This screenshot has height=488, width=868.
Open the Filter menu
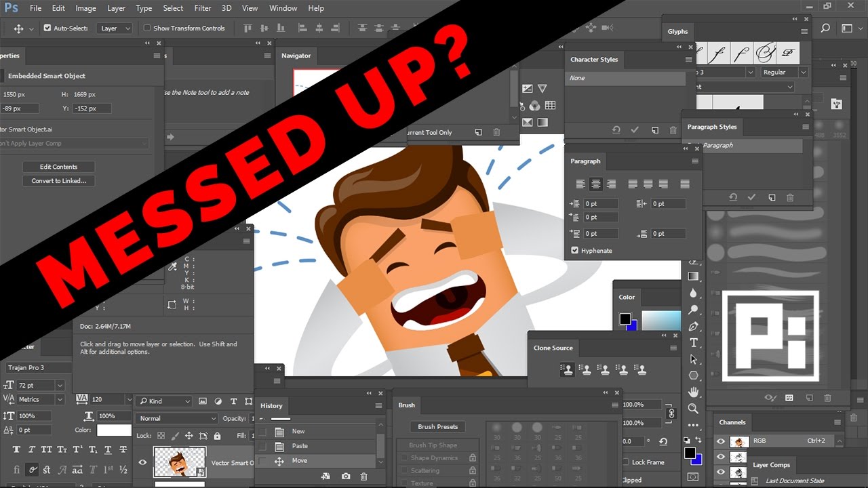click(x=202, y=8)
